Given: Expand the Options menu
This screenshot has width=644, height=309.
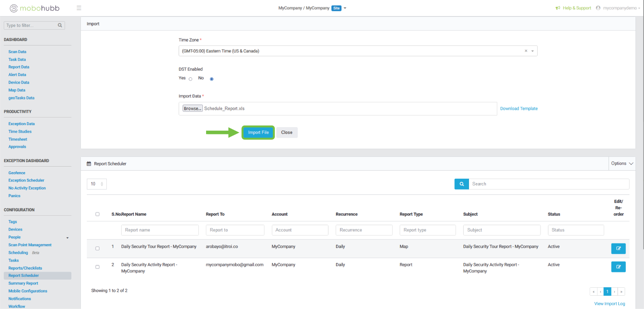Looking at the screenshot, I should tap(622, 163).
